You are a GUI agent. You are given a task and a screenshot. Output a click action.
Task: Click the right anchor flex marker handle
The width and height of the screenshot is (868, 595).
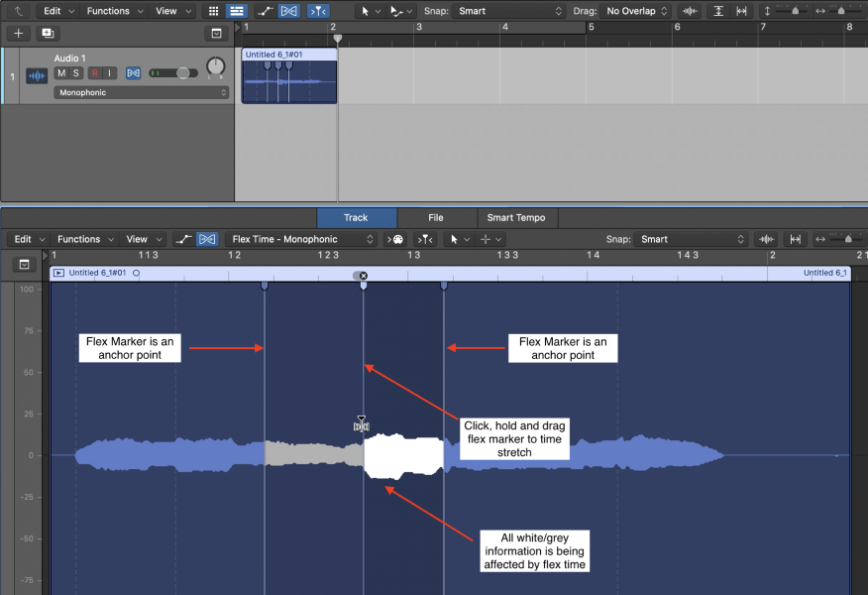[x=443, y=286]
